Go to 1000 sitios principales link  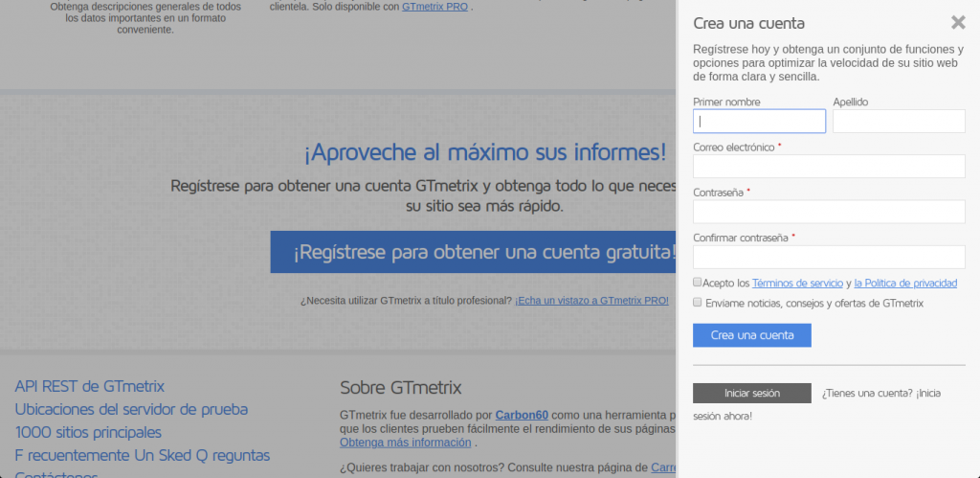[x=88, y=432]
